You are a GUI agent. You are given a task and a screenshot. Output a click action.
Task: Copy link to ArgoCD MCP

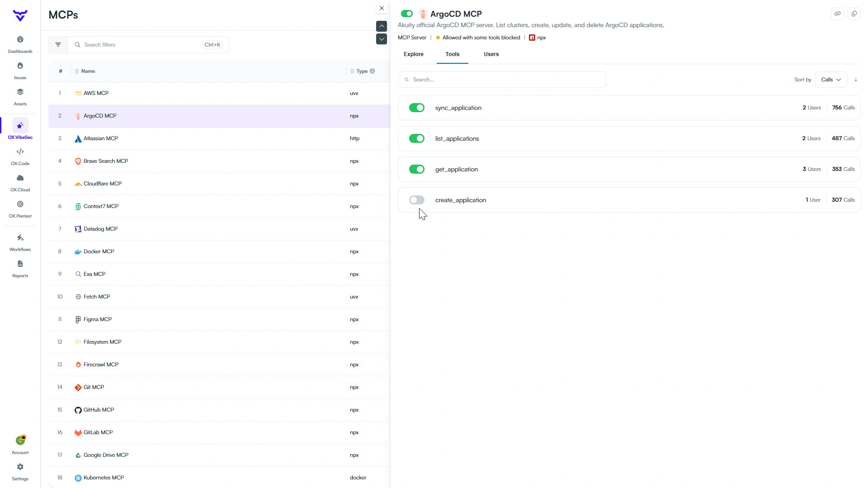(837, 14)
